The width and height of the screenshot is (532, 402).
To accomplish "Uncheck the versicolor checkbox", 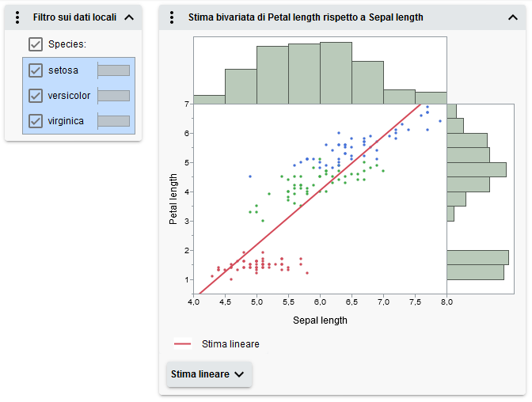I will [36, 96].
